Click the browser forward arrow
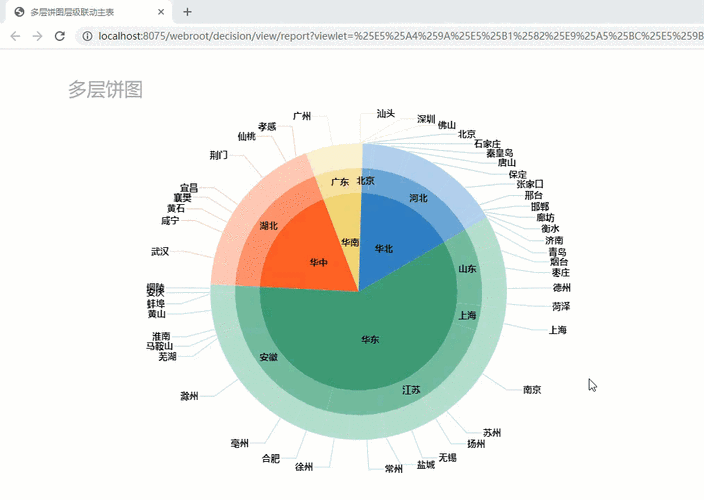 (37, 36)
